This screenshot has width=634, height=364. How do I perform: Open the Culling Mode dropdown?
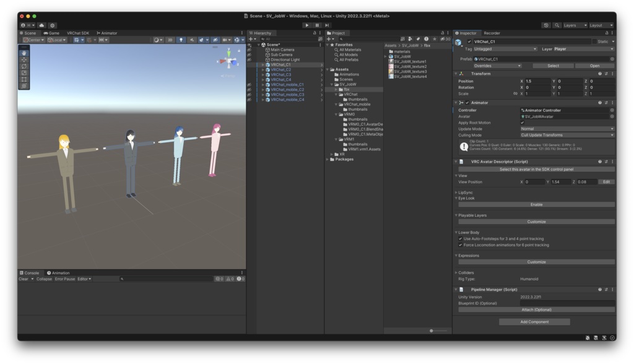pos(567,135)
